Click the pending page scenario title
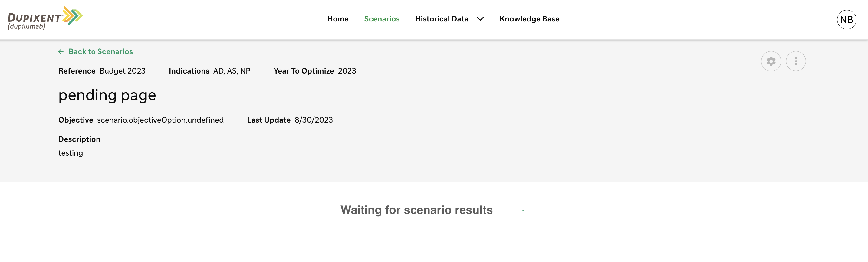868x262 pixels. pos(107,95)
